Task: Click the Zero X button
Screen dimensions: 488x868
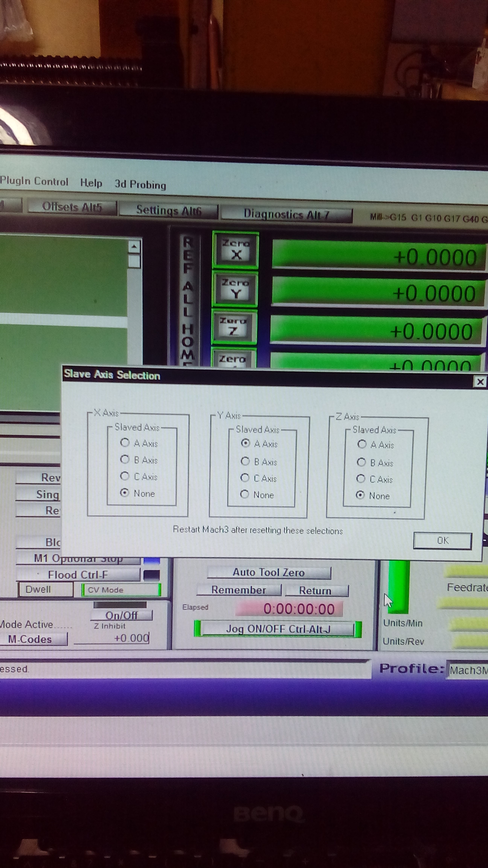Action: pyautogui.click(x=235, y=250)
